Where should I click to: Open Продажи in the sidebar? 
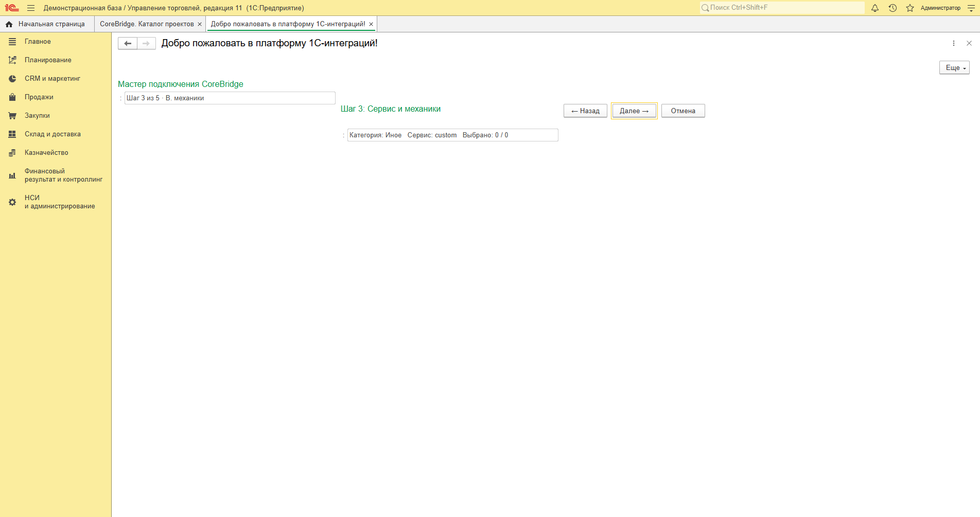pyautogui.click(x=56, y=97)
